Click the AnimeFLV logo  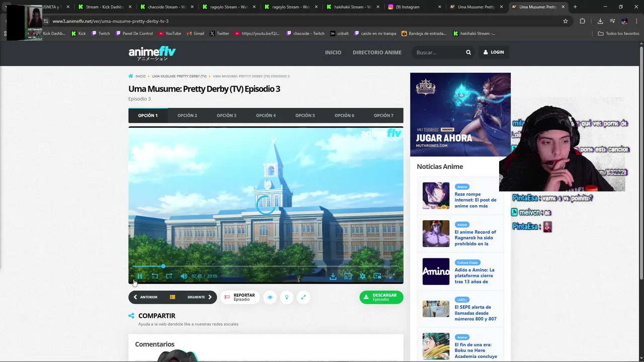[152, 53]
